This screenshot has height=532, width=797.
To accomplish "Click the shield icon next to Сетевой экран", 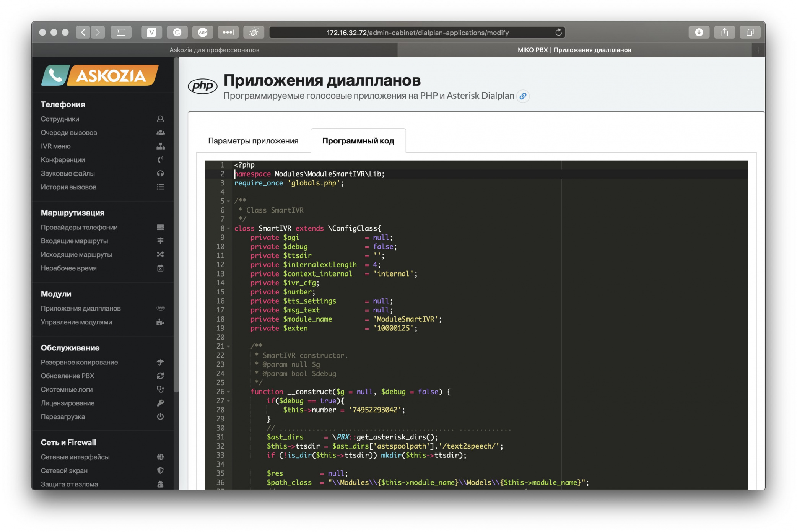I will (160, 470).
